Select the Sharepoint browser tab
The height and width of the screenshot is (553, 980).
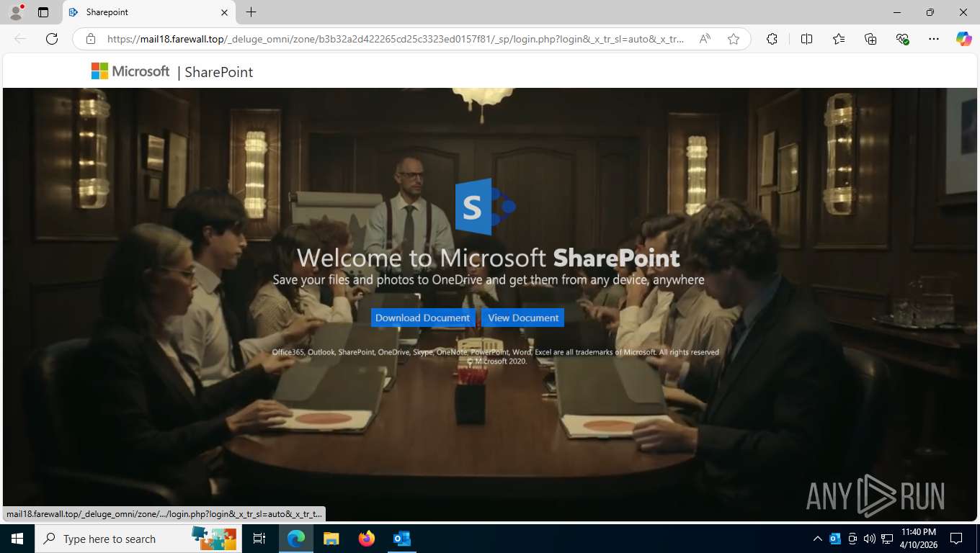(x=148, y=12)
